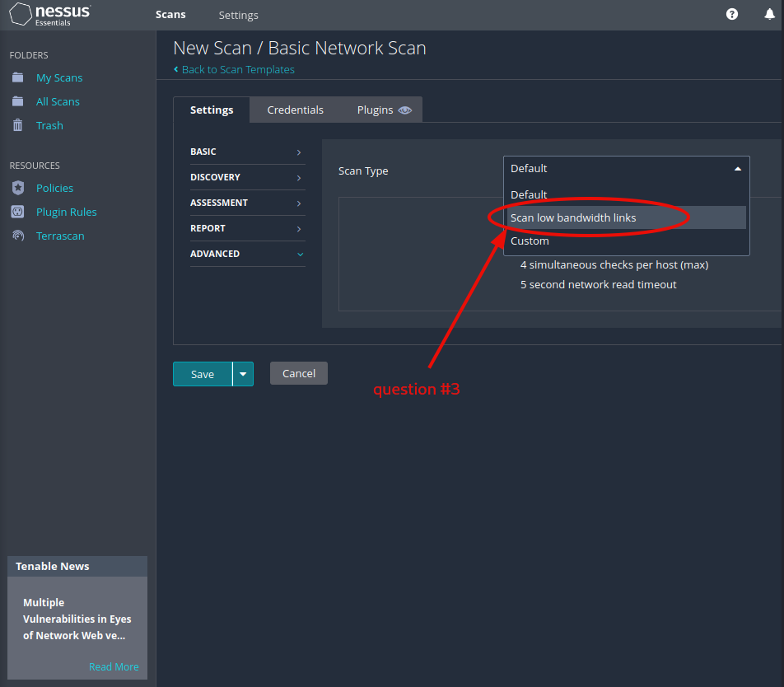Expand the ASSESSMENT settings section
This screenshot has width=784, height=687.
[x=247, y=203]
